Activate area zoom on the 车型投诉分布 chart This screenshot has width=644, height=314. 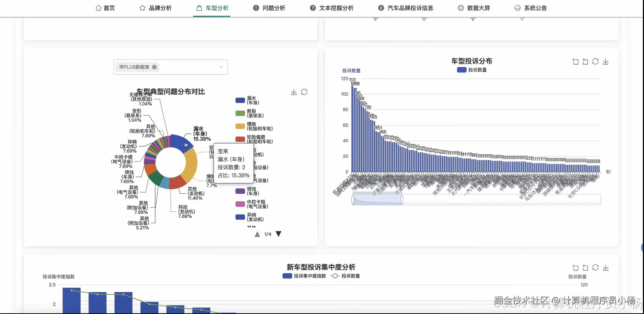point(575,62)
